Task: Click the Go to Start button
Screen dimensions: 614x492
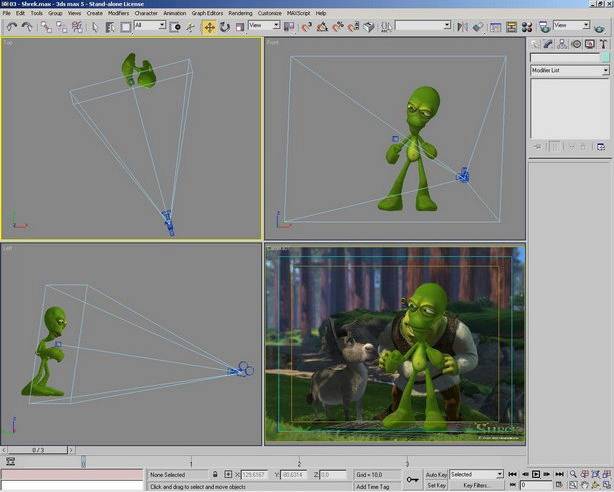Action: [x=512, y=474]
